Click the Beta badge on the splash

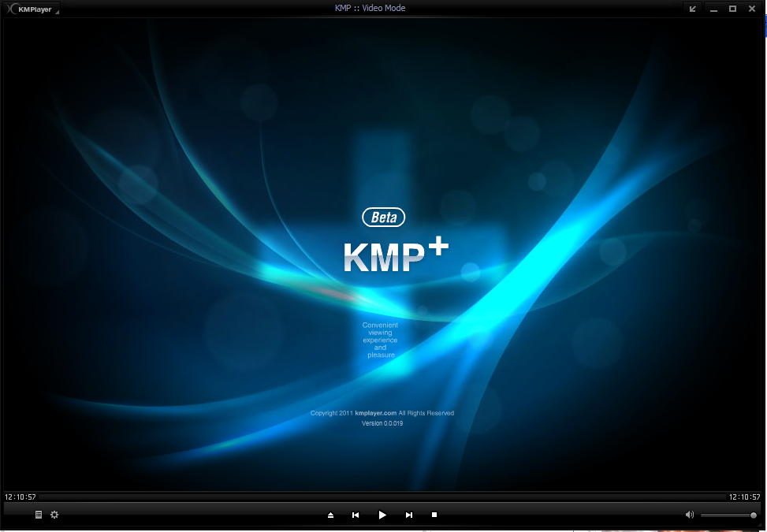pyautogui.click(x=383, y=217)
